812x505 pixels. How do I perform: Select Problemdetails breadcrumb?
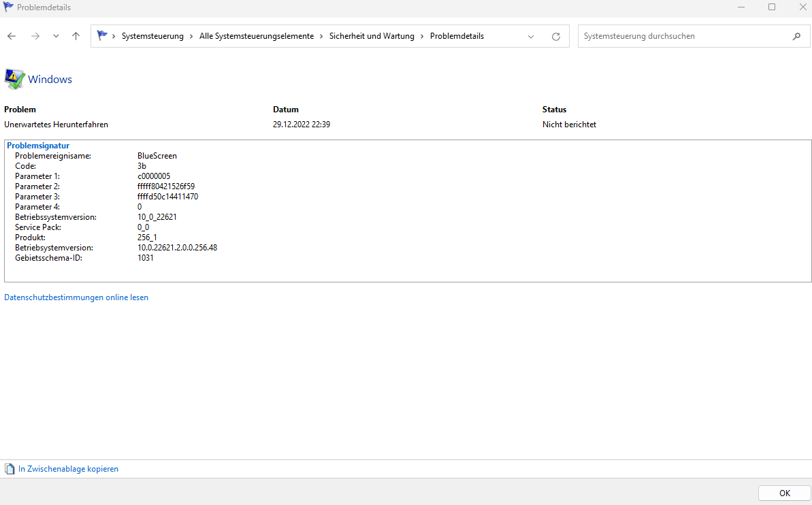[457, 36]
